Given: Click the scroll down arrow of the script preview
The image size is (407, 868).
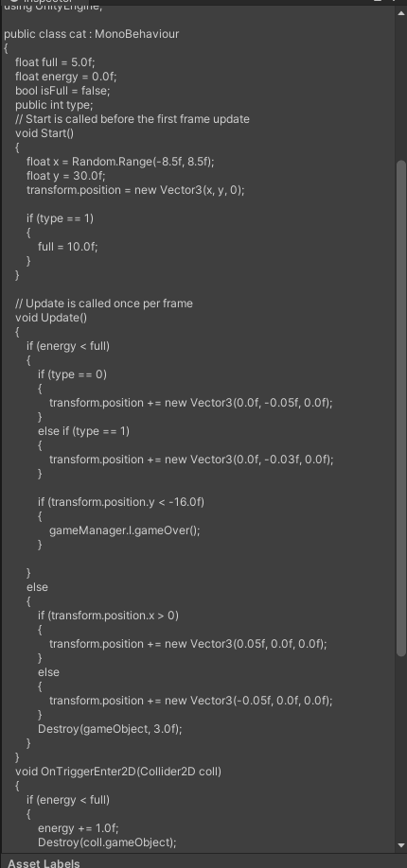Looking at the screenshot, I should tap(401, 846).
